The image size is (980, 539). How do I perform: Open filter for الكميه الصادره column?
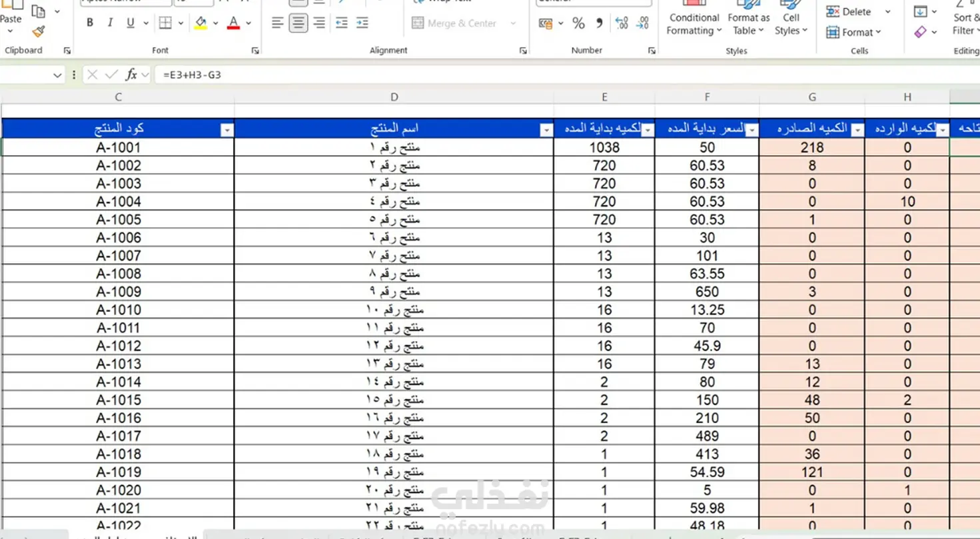(857, 130)
